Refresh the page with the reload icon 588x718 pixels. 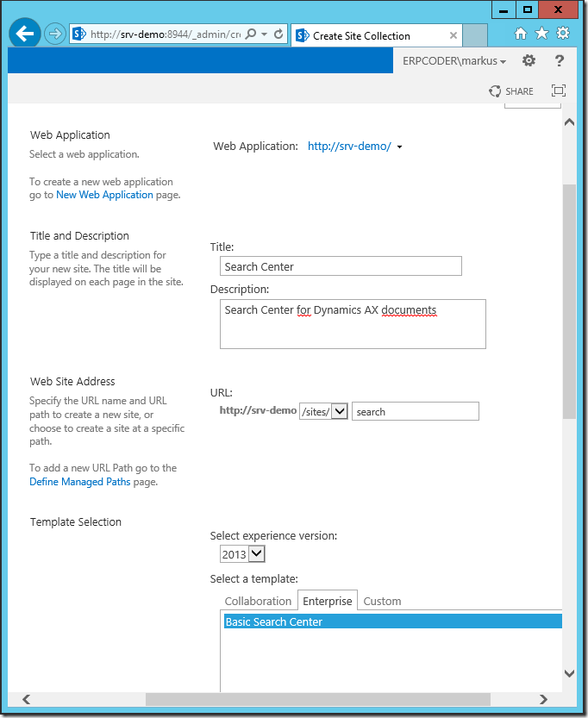point(278,34)
